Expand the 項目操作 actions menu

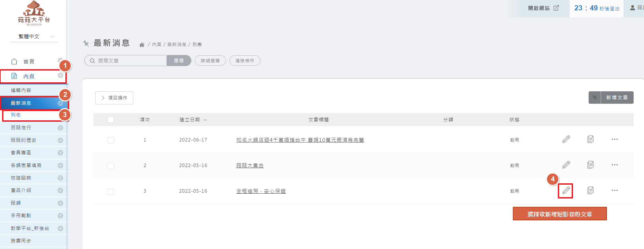tap(114, 98)
